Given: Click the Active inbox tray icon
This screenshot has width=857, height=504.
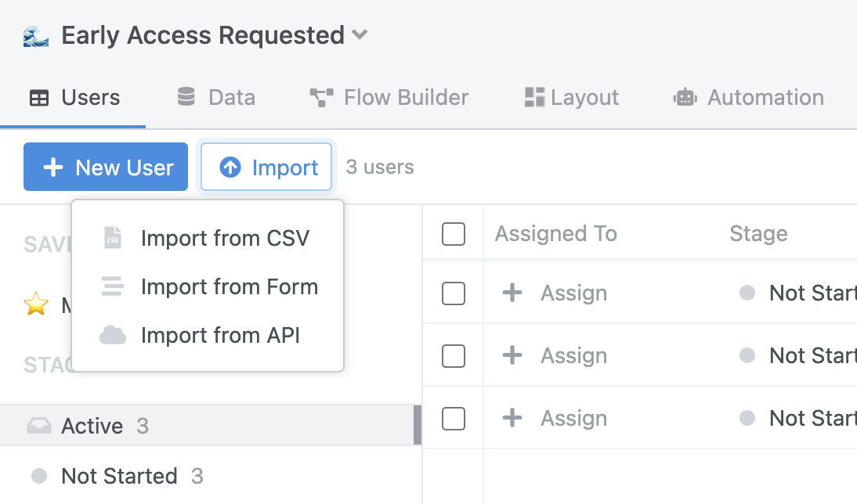Looking at the screenshot, I should pos(39,426).
